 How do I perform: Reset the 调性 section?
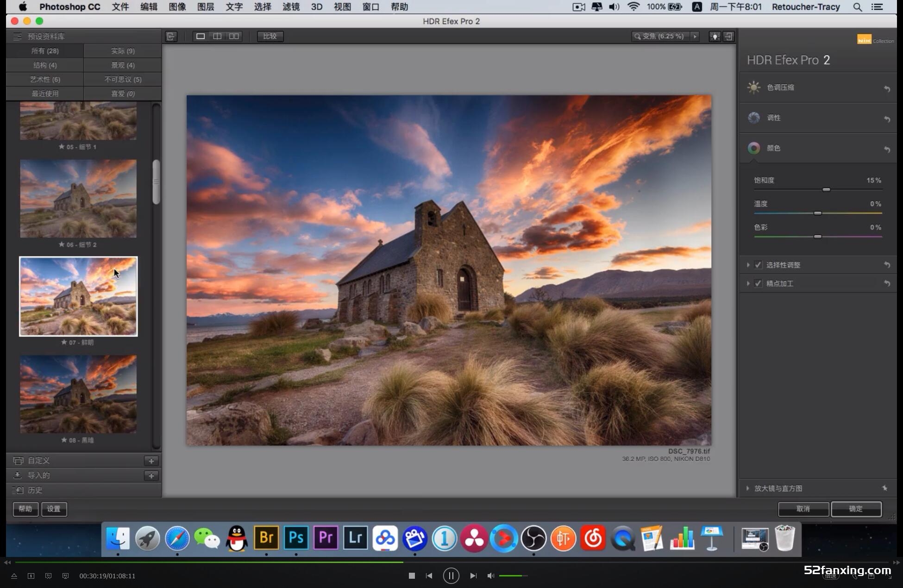(x=887, y=119)
